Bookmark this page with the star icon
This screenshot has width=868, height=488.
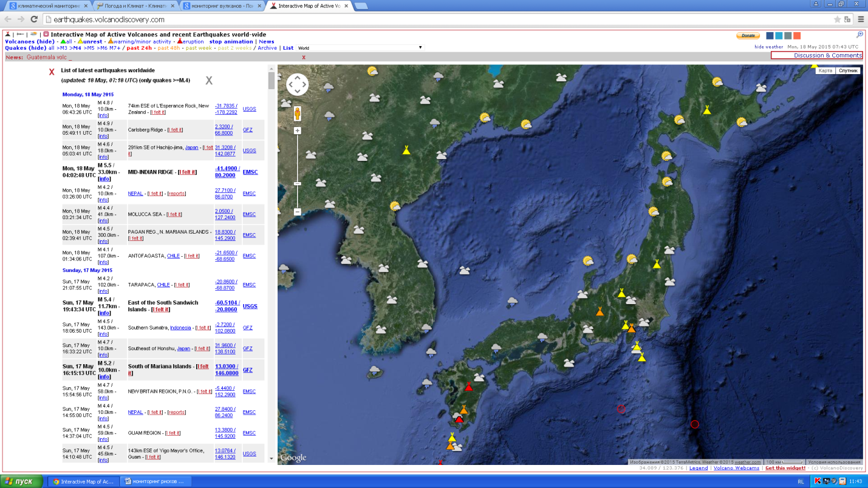tap(838, 19)
